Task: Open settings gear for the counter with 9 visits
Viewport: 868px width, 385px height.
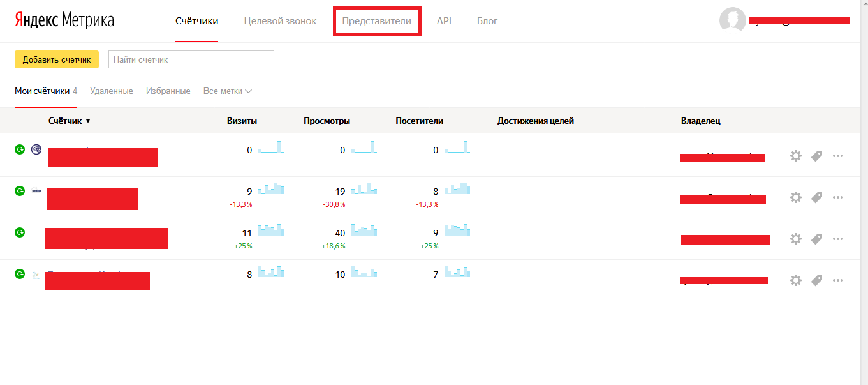Action: tap(795, 197)
